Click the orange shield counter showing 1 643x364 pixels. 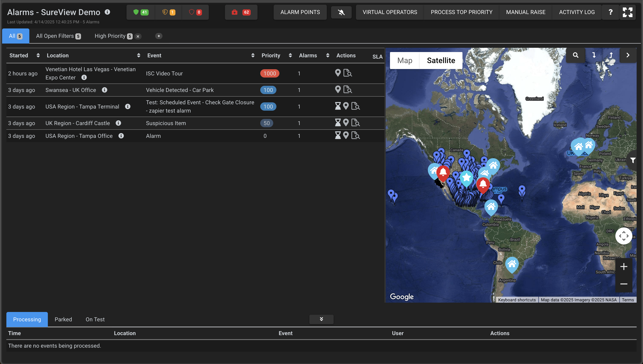[169, 12]
